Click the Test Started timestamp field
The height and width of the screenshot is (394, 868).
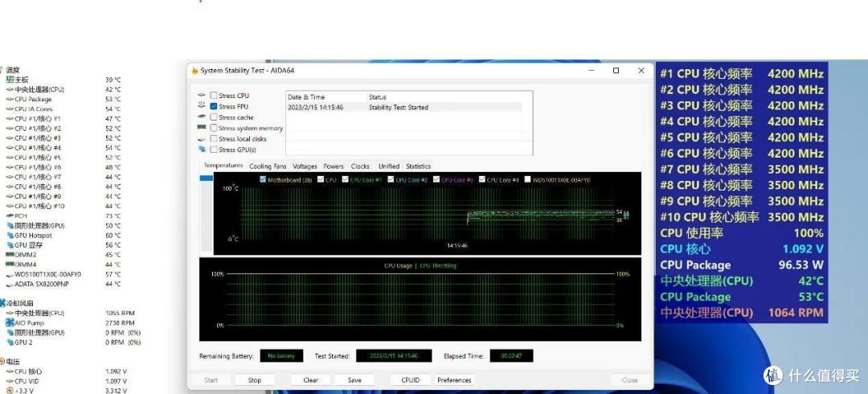(394, 355)
